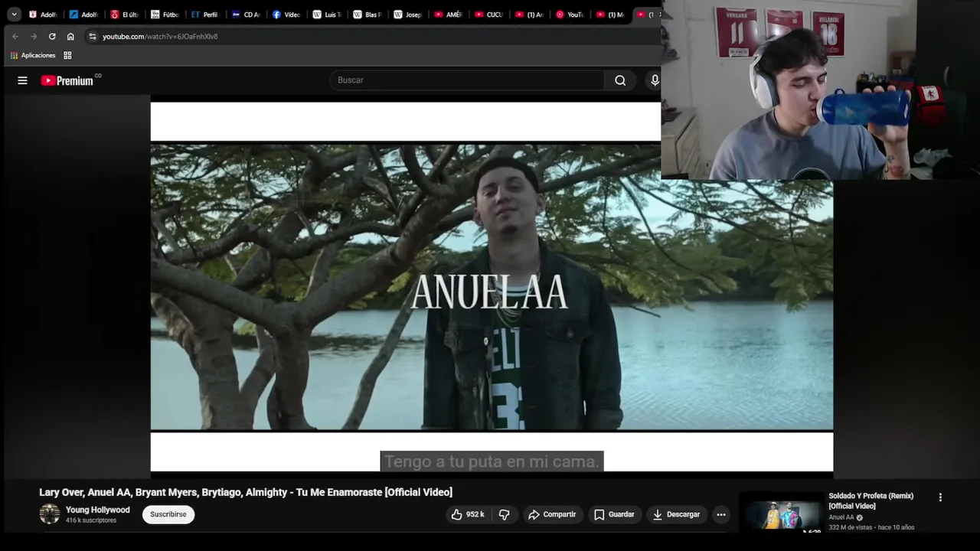
Task: Download the video with Descargar
Action: pos(676,514)
